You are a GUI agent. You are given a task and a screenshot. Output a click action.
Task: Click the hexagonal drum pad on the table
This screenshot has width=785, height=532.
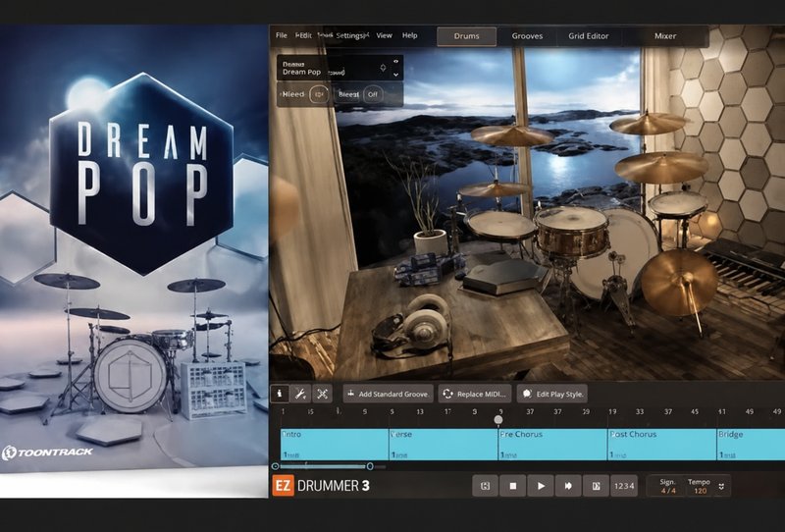(504, 276)
